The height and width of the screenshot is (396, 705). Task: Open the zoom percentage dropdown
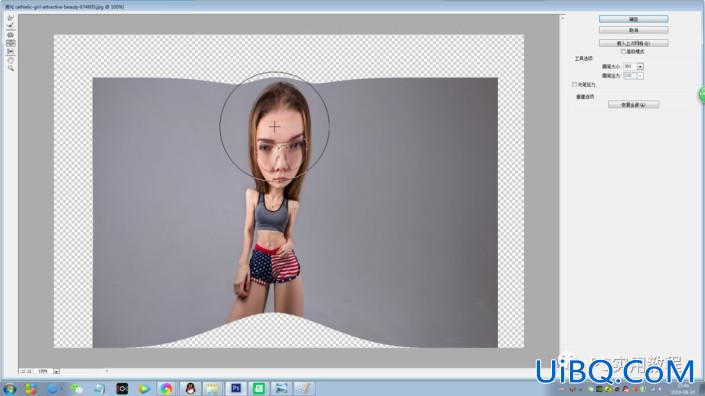(57, 371)
